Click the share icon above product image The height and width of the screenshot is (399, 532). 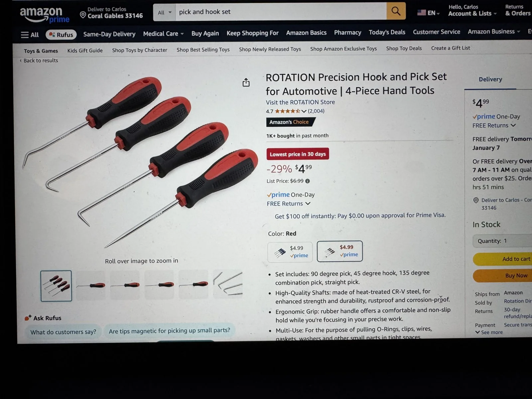246,82
